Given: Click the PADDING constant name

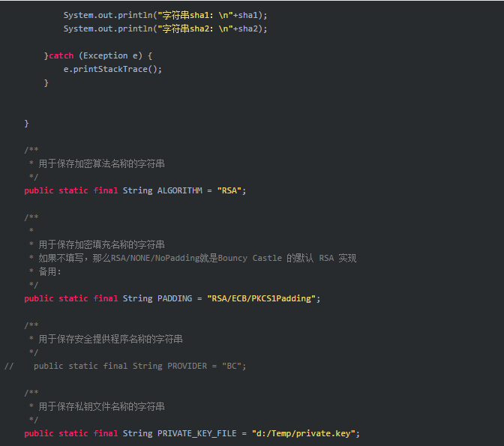Looking at the screenshot, I should 175,299.
